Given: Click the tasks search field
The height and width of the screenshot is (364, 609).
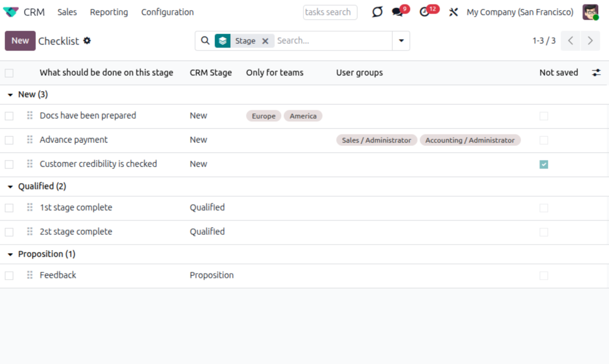Looking at the screenshot, I should click(330, 12).
